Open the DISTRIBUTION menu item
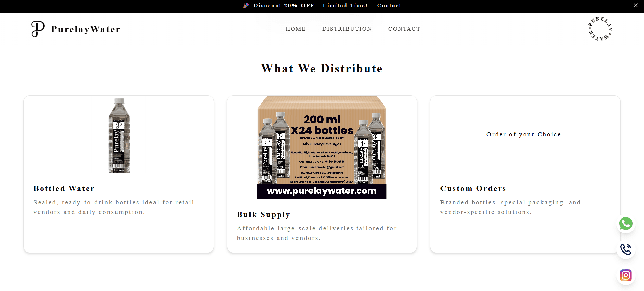This screenshot has height=291, width=644. click(347, 29)
